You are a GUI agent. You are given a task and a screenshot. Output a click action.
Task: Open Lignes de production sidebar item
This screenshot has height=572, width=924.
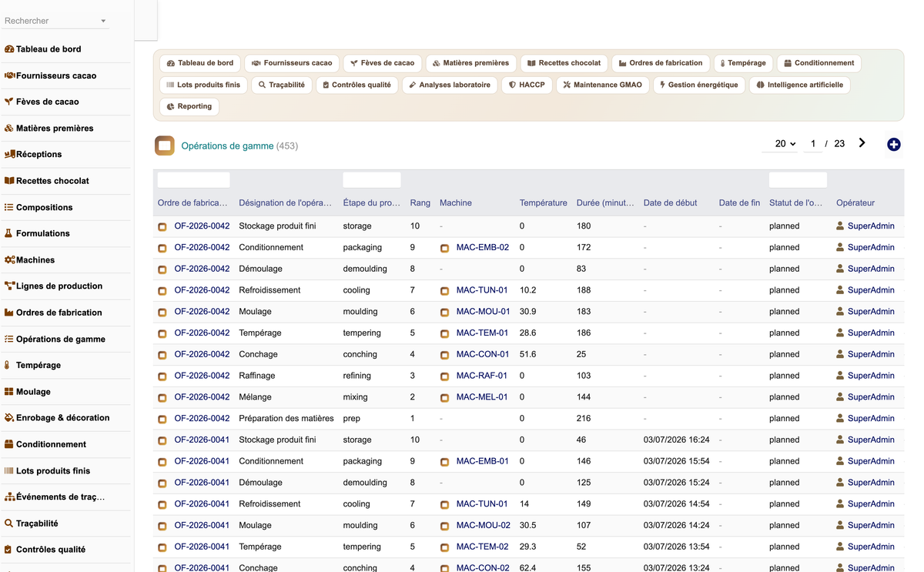53,286
